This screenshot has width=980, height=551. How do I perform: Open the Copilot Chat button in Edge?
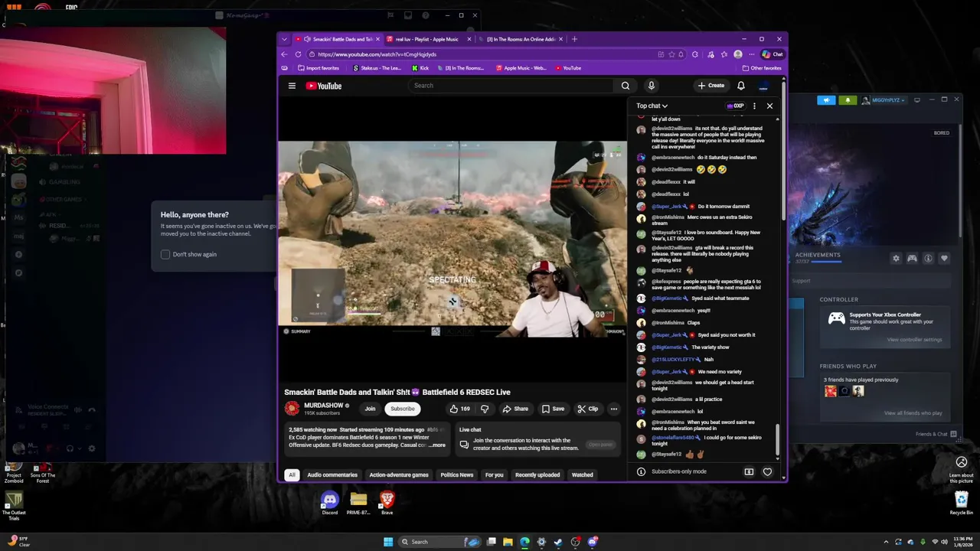(773, 54)
